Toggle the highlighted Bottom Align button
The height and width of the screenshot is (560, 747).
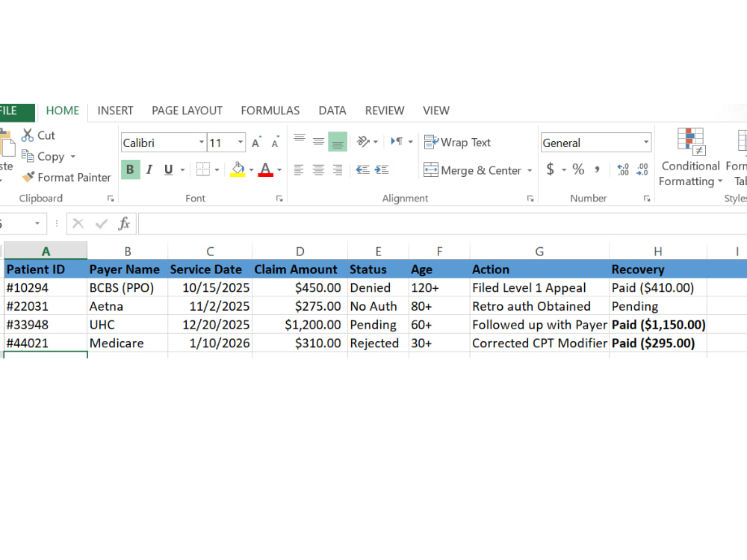tap(338, 142)
